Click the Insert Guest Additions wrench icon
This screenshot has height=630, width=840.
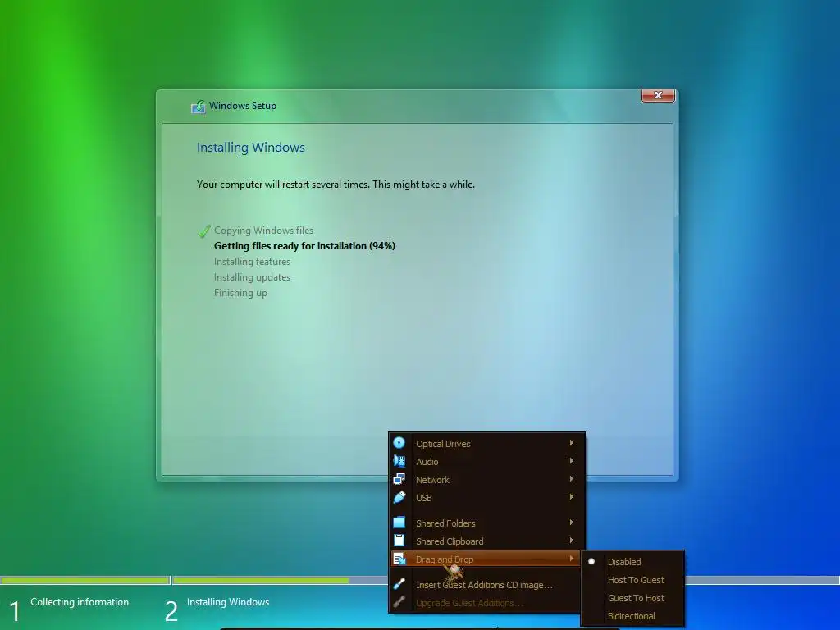pyautogui.click(x=399, y=584)
